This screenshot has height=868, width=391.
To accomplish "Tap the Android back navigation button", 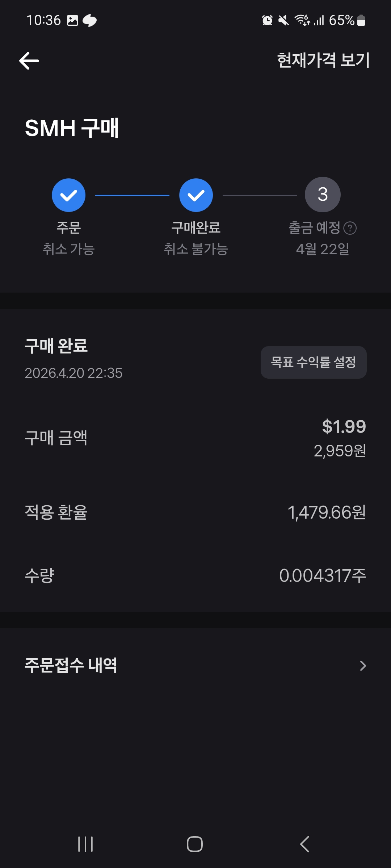I will coord(305,844).
